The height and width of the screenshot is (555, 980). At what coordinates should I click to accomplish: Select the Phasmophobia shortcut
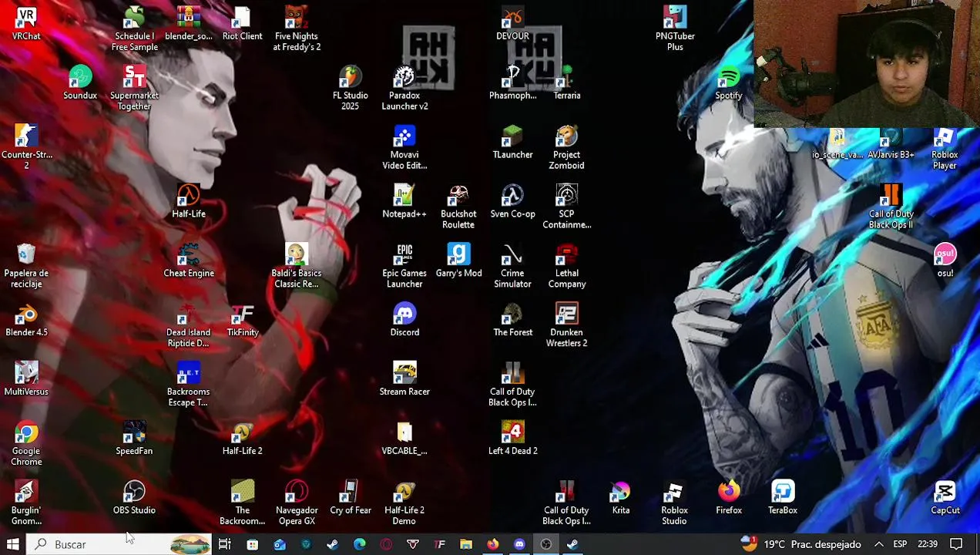(512, 83)
